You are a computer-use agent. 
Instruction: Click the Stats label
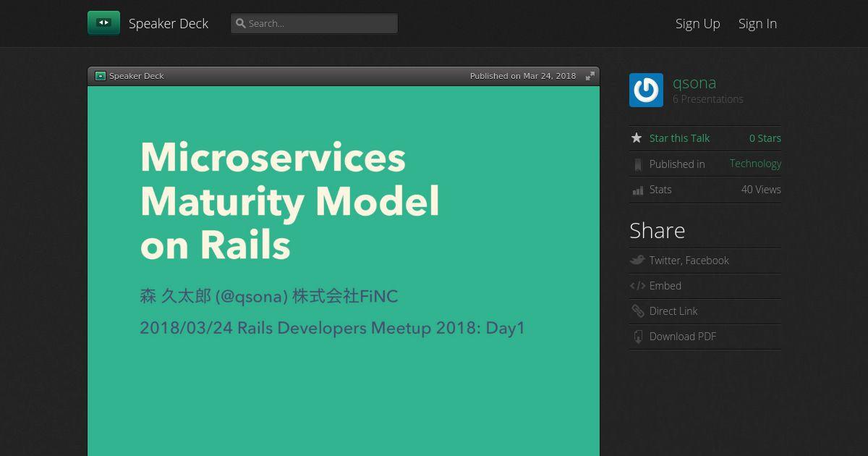[660, 190]
